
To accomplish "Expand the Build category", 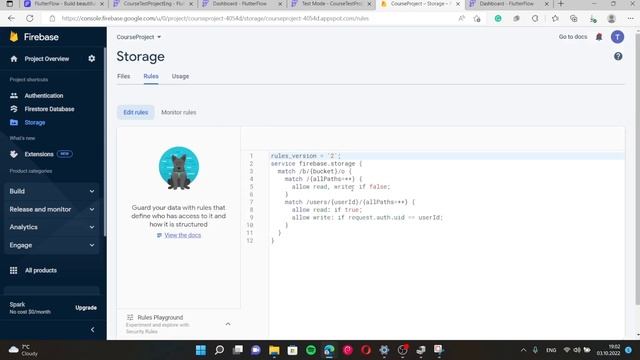I will [x=52, y=191].
